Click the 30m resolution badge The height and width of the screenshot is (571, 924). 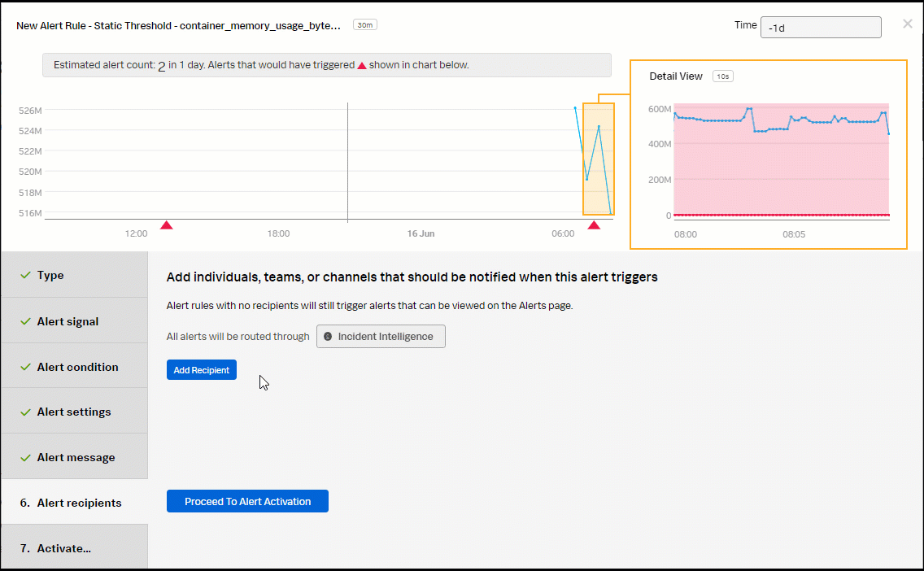point(364,25)
